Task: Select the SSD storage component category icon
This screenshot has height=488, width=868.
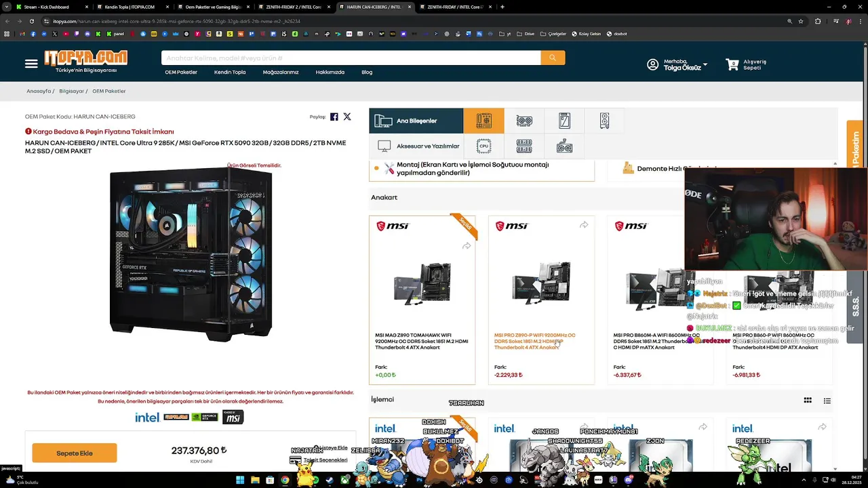Action: [564, 121]
